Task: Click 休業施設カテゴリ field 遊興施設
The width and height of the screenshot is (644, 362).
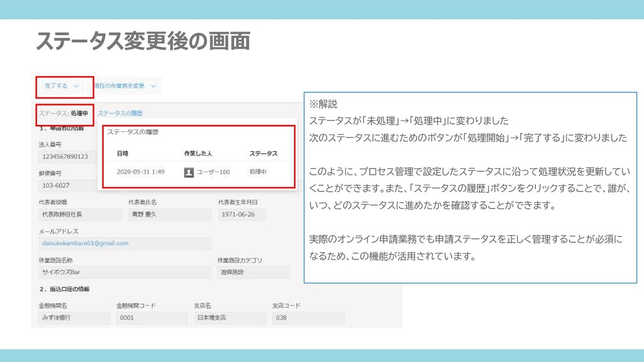Action: pos(253,272)
